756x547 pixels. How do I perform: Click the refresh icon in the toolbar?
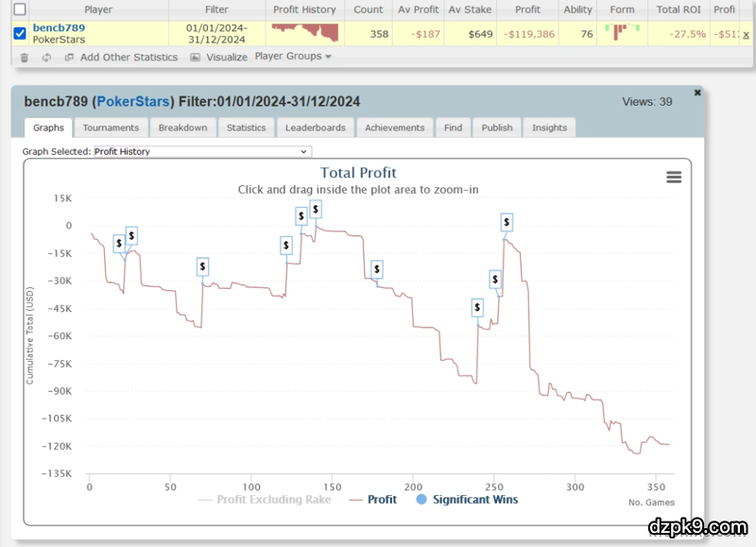pyautogui.click(x=47, y=58)
